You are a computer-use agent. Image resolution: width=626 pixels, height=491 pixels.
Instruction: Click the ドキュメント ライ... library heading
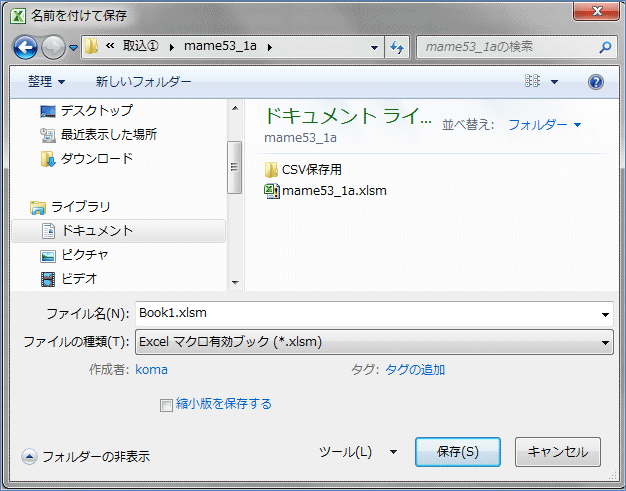348,117
